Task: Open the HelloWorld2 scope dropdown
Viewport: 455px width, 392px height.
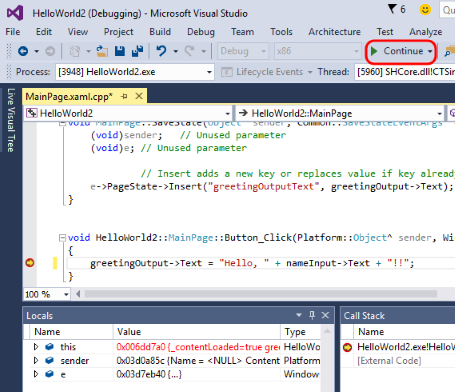Action: click(228, 114)
